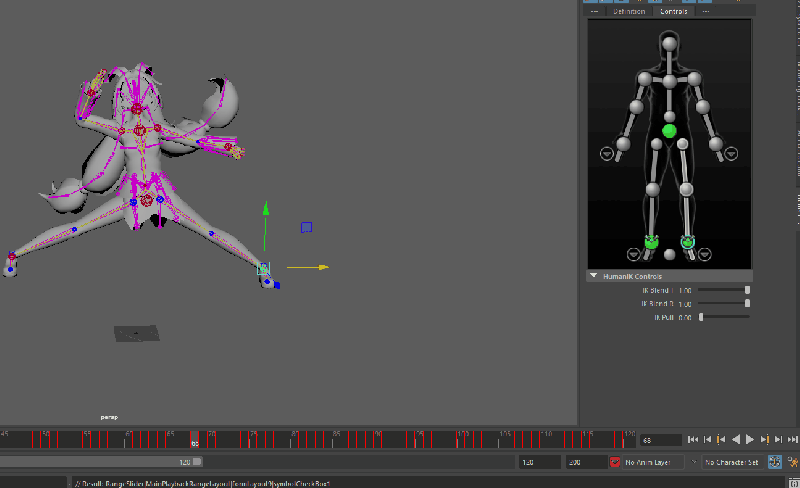Select knee effector on screen-left leg
This screenshot has height=488, width=800.
[x=653, y=190]
